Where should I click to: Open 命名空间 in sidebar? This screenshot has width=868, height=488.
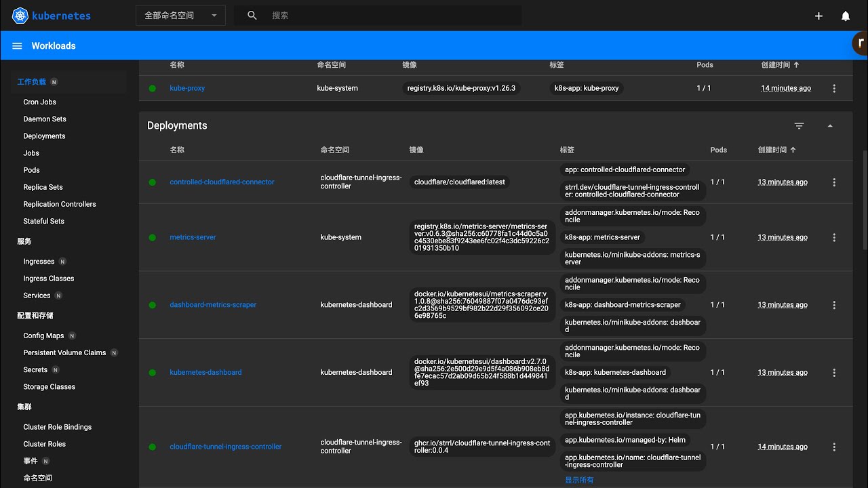pyautogui.click(x=37, y=478)
